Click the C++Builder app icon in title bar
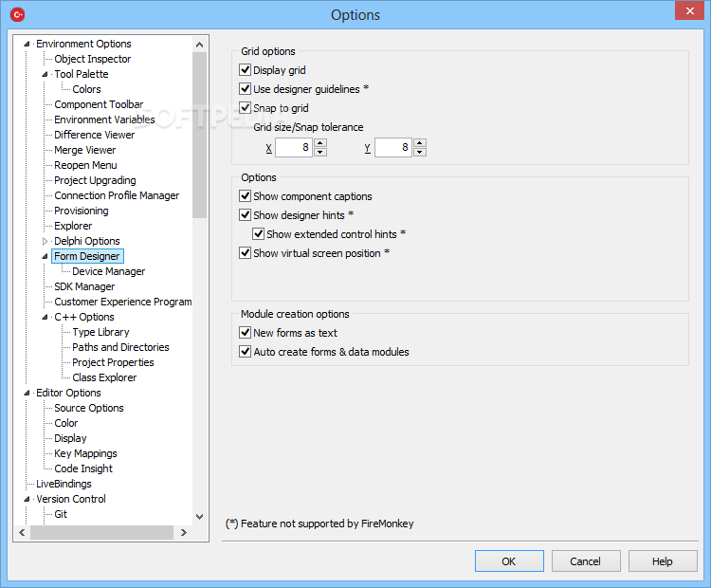711x588 pixels. click(18, 14)
